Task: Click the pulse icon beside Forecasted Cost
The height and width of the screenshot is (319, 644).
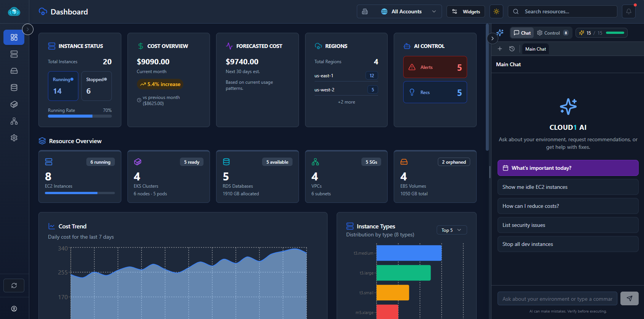Action: pyautogui.click(x=229, y=46)
